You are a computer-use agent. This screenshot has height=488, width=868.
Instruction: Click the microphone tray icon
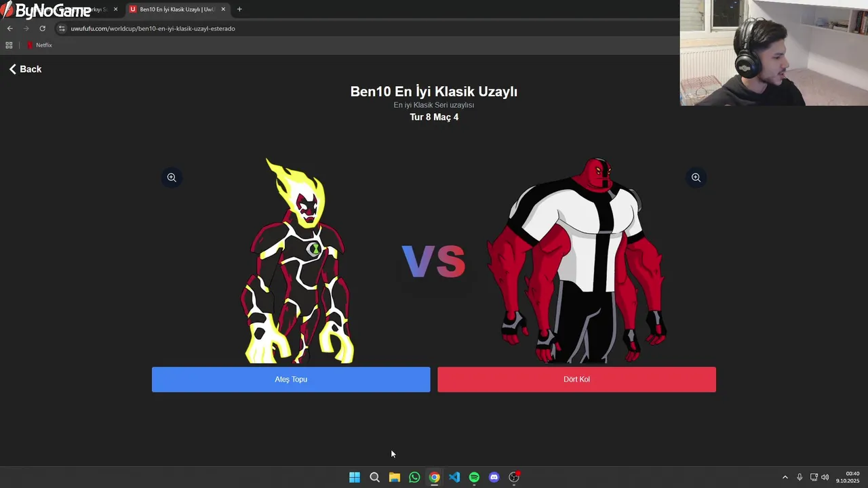(x=800, y=477)
